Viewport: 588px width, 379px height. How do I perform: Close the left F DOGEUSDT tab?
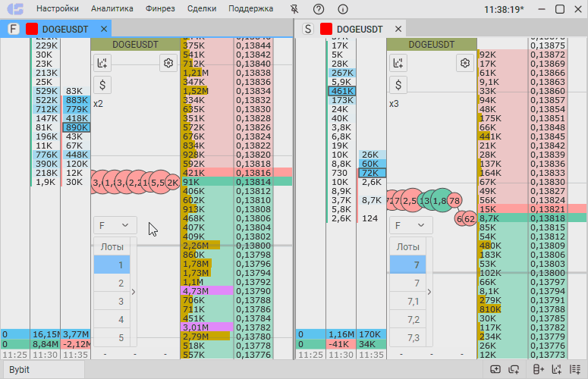point(104,29)
